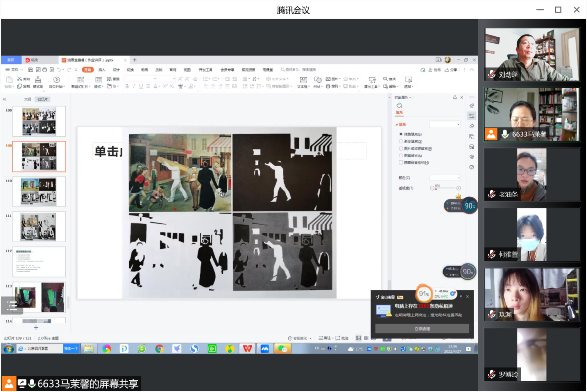Screen dimensions: 587x392
Task: Click the Share (分享) button
Action: [451, 70]
